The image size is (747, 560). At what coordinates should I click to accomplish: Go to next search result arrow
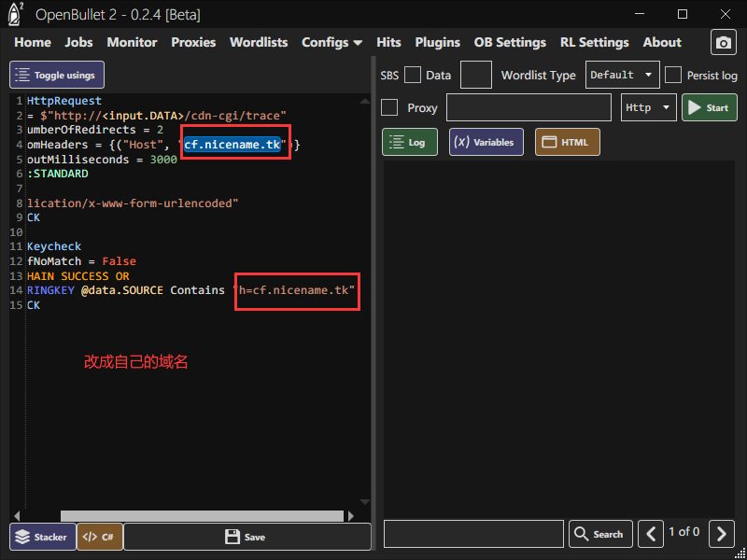(721, 534)
